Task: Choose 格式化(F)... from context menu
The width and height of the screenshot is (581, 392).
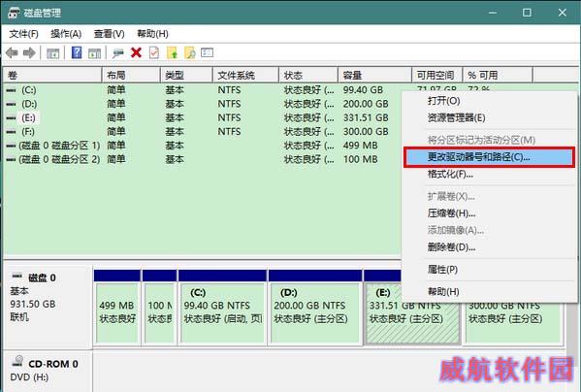Action: pyautogui.click(x=450, y=174)
